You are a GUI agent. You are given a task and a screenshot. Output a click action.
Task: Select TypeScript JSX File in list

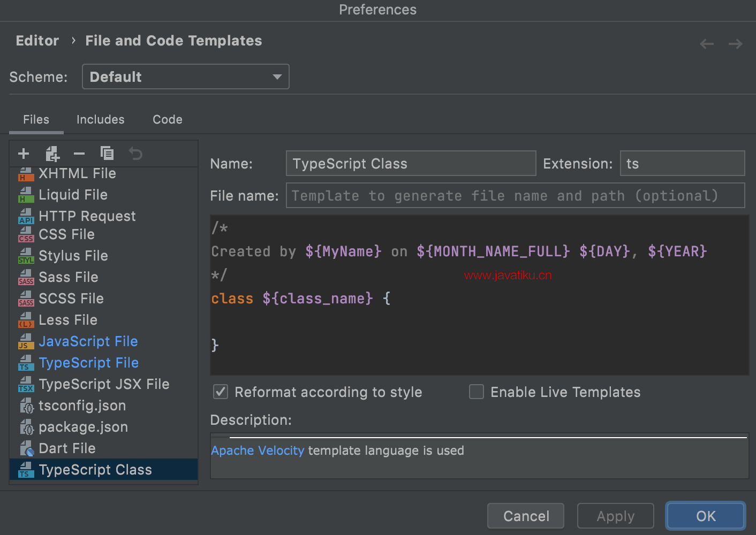[104, 385]
